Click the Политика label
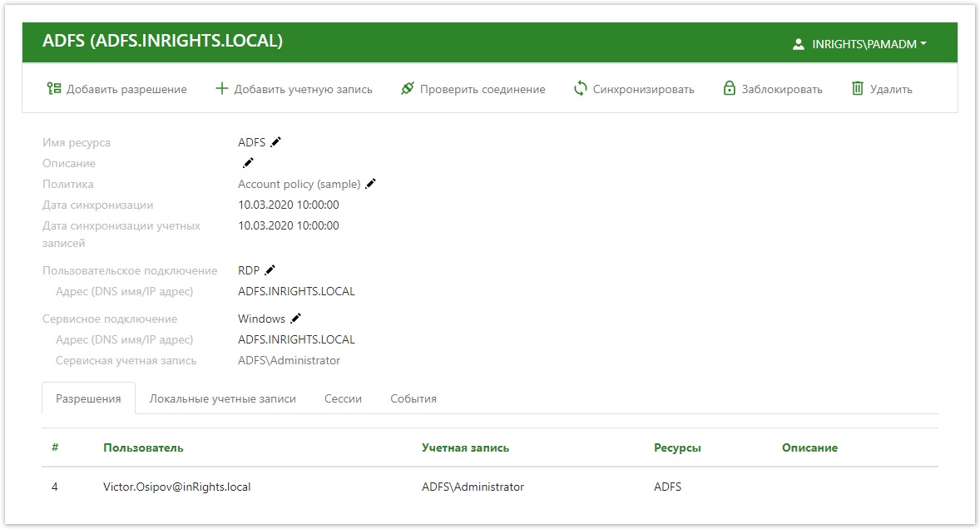This screenshot has width=980, height=529. point(68,185)
